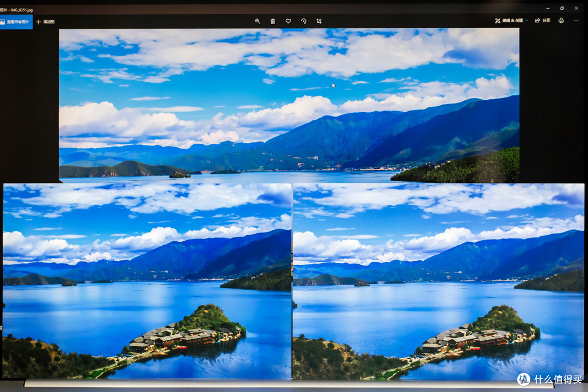Click the 分享 share button
Image resolution: width=588 pixels, height=392 pixels.
(x=543, y=21)
